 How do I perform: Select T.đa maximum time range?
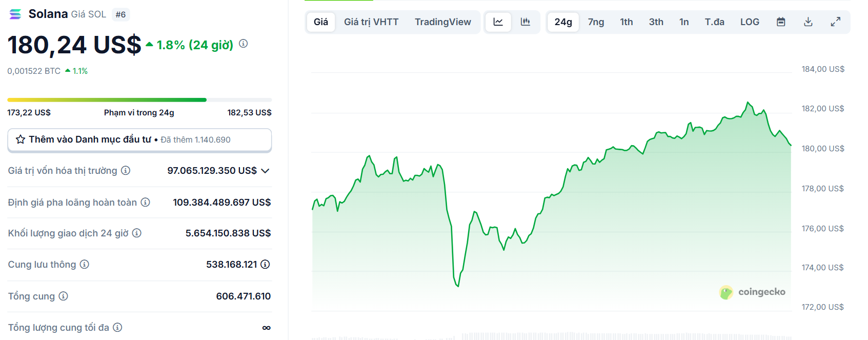click(714, 22)
